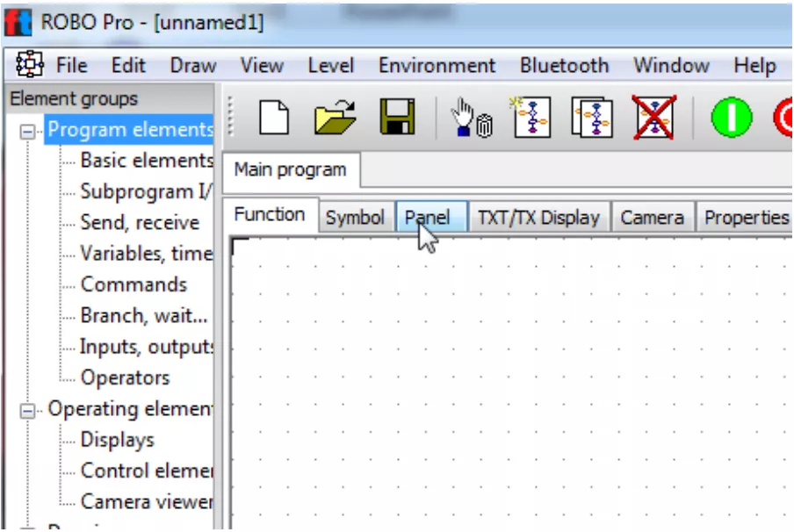Switch to the TXT/TX Display tab
The width and height of the screenshot is (794, 532).
[x=538, y=218]
